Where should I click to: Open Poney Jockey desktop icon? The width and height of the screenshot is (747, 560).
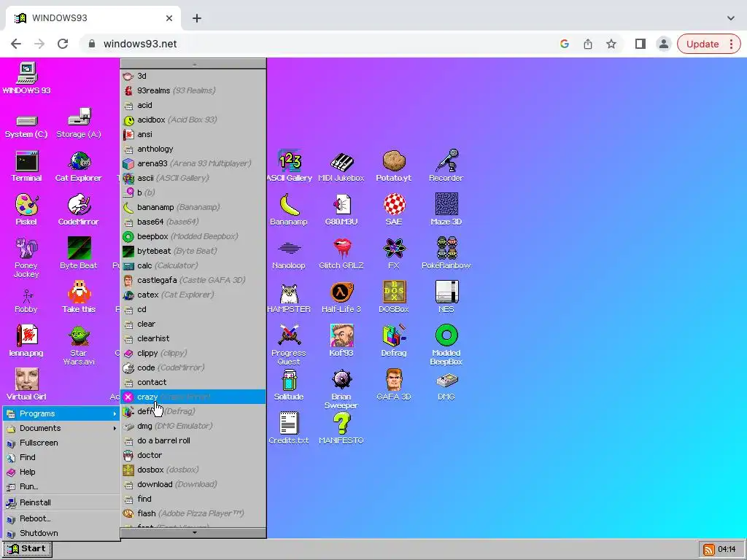(26, 257)
